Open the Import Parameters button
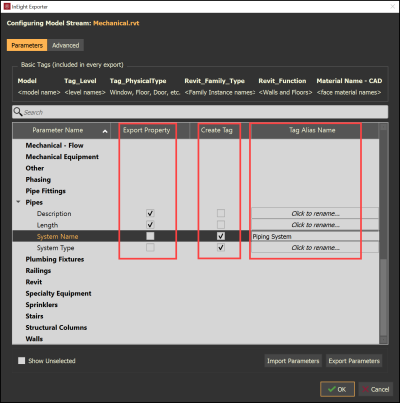This screenshot has width=400, height=403. click(x=293, y=361)
